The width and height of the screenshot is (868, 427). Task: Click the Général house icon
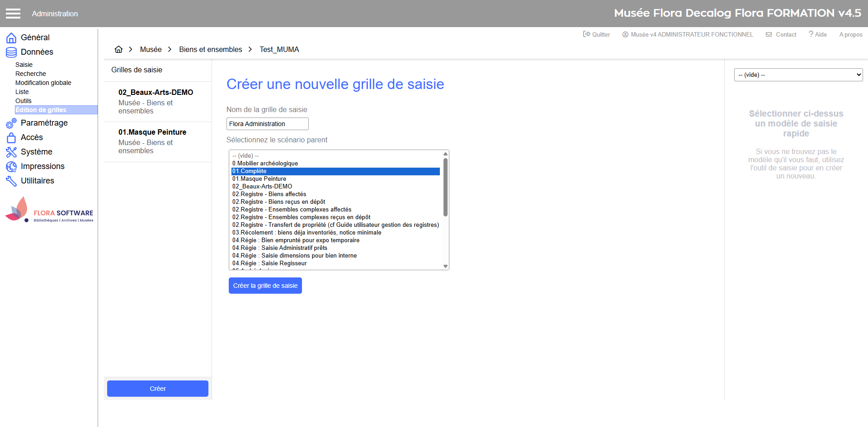tap(11, 38)
